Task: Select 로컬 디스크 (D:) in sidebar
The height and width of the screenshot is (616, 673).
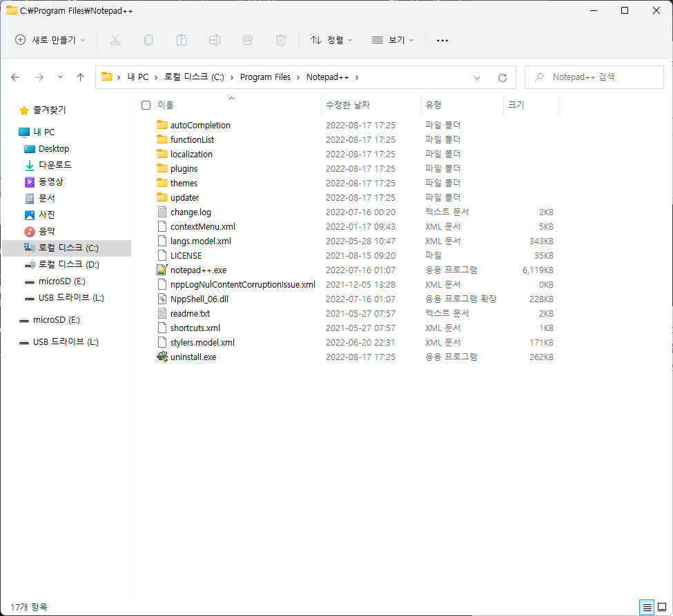Action: [62, 265]
